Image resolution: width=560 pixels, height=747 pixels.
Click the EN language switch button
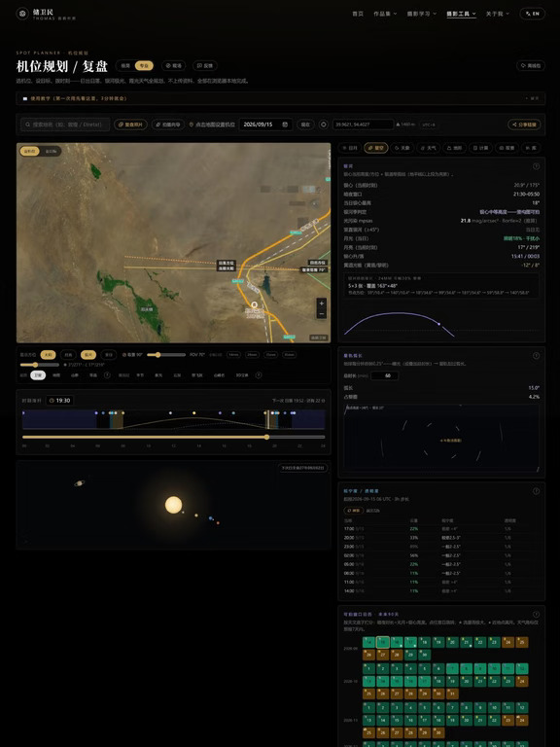click(533, 14)
